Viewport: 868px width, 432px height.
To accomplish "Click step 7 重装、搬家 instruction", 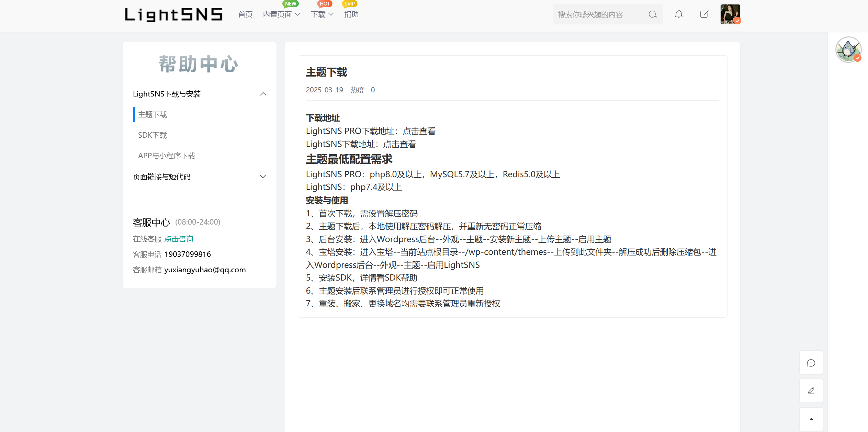I will 403,304.
